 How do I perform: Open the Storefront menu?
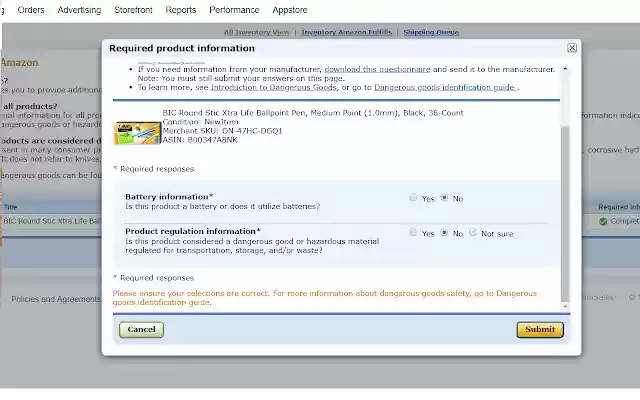(133, 10)
